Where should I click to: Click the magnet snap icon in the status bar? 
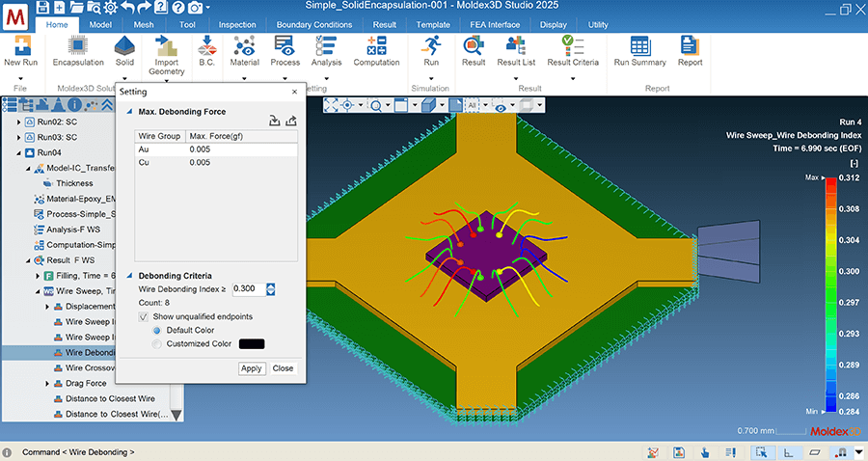(x=841, y=452)
